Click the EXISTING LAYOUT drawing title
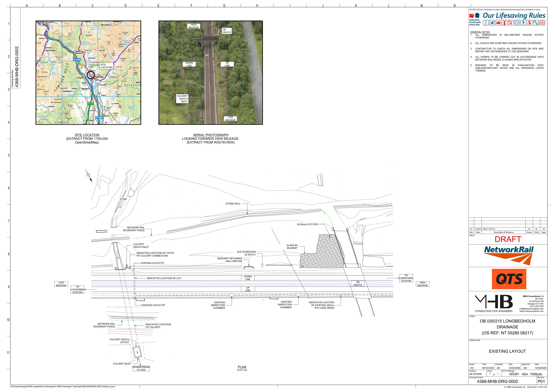This screenshot has width=555, height=392. click(x=507, y=351)
